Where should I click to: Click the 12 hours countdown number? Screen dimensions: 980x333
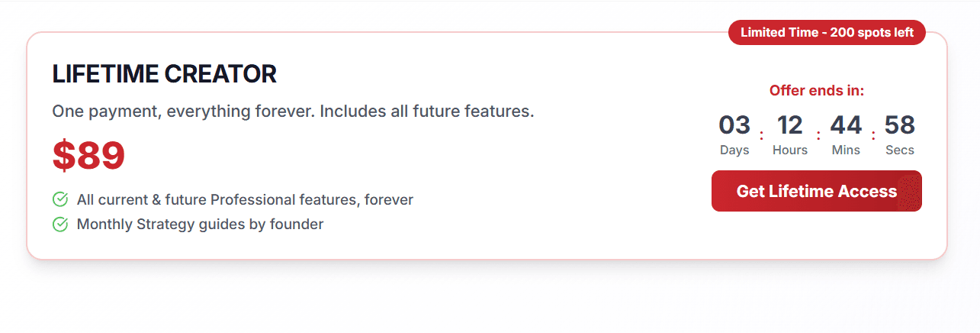point(790,125)
